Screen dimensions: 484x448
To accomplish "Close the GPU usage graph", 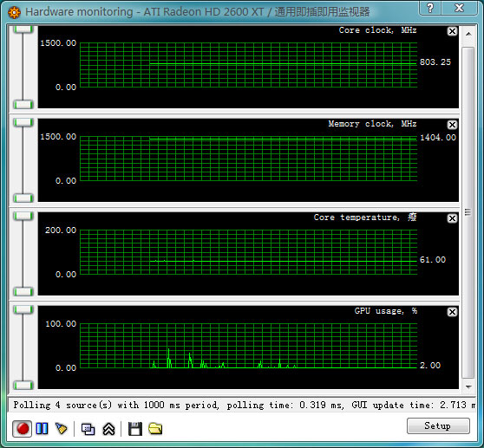I will point(452,312).
